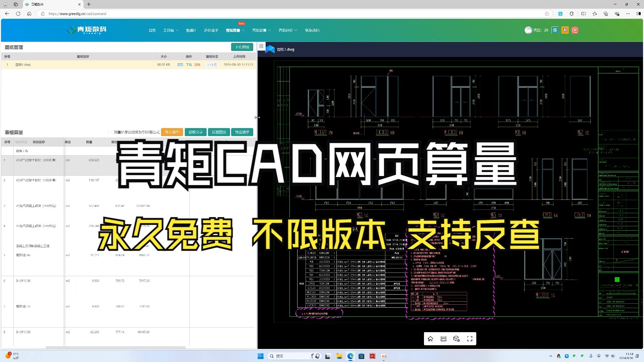Click the browser address bar URL
Image resolution: width=644 pixels, height=362 pixels.
(x=77, y=14)
